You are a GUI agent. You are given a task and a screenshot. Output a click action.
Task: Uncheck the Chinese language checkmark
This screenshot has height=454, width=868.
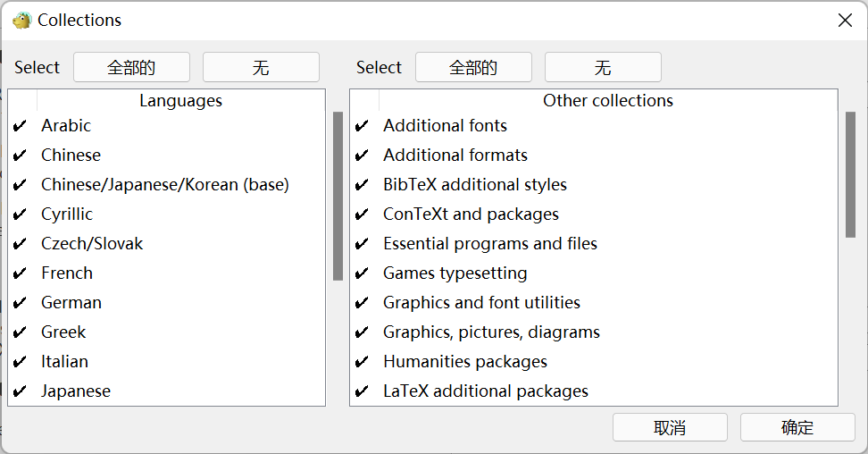20,156
